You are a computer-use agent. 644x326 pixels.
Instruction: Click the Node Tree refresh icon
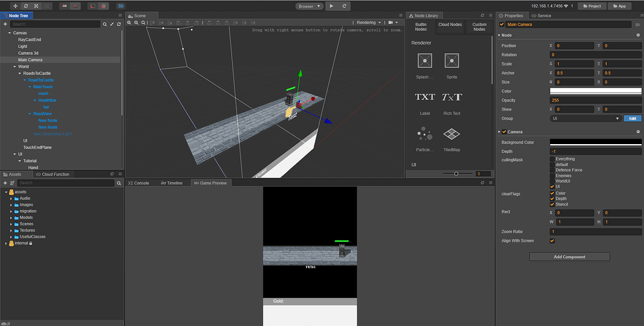(x=119, y=25)
